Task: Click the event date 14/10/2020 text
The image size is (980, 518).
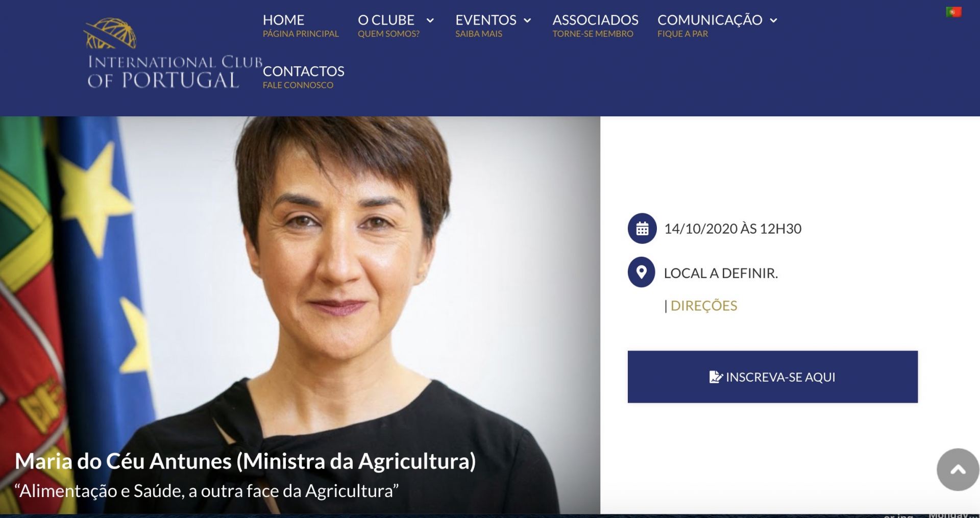Action: [x=732, y=229]
